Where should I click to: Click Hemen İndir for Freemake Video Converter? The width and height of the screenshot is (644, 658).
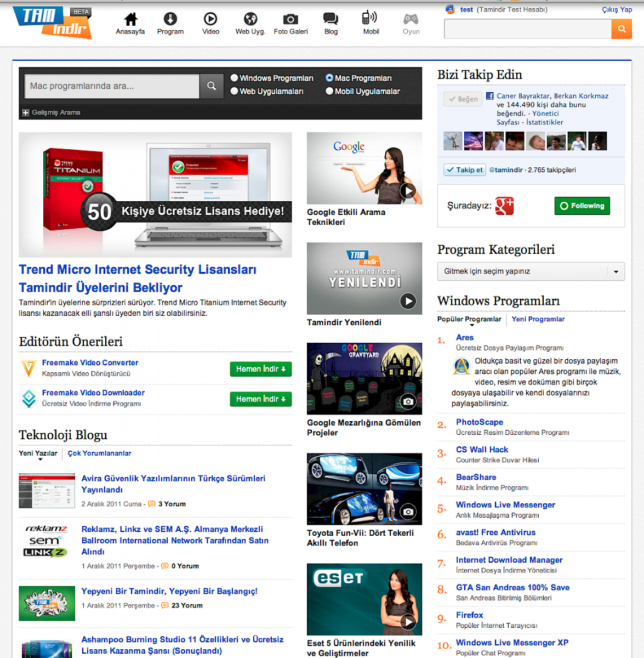260,369
